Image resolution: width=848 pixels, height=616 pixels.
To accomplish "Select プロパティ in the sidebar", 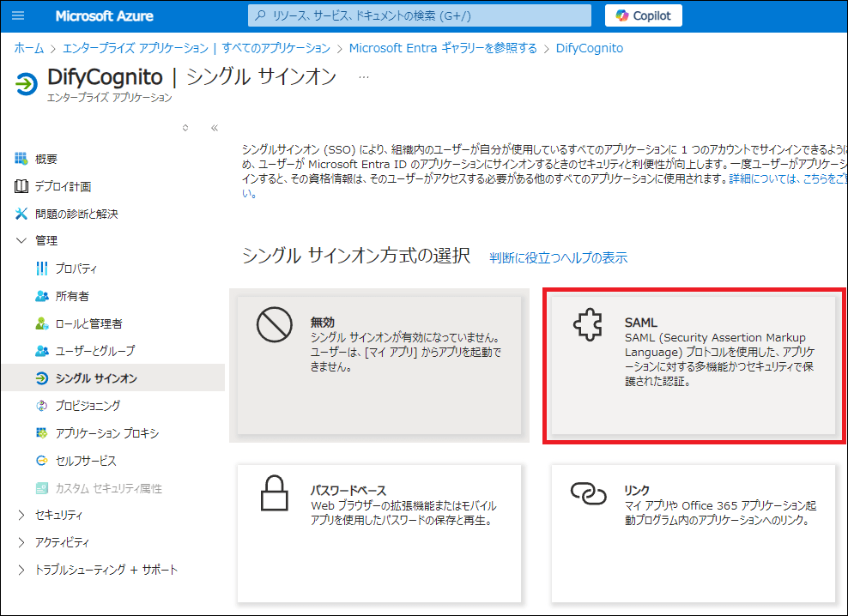I will click(76, 269).
